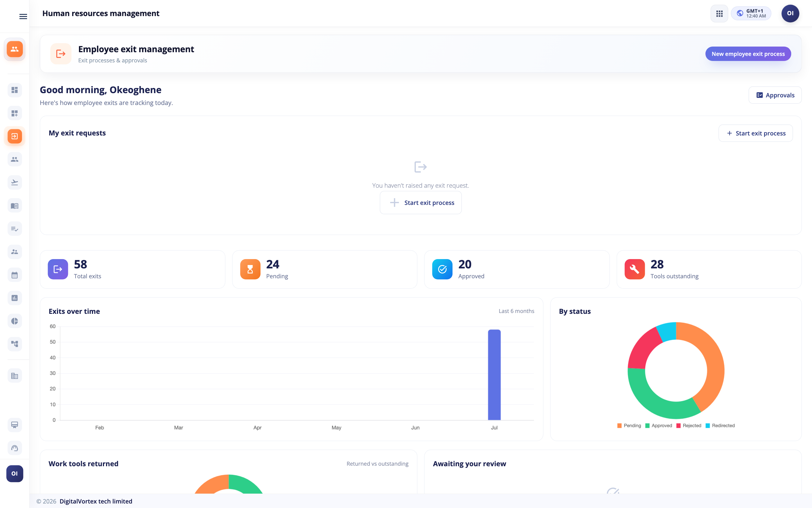Click the Employee exit management header icon
This screenshot has height=508, width=812.
coord(61,54)
